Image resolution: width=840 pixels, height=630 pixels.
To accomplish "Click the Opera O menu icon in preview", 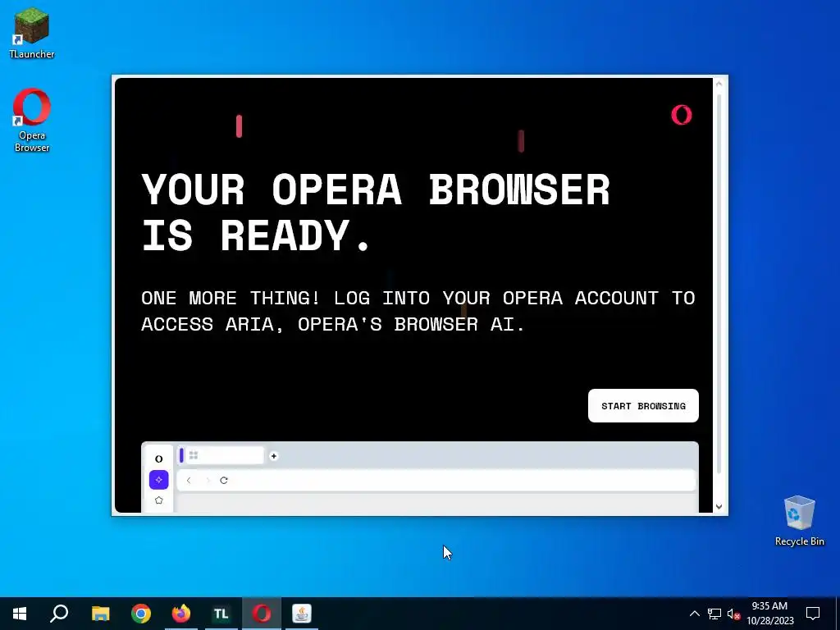I will (x=158, y=459).
